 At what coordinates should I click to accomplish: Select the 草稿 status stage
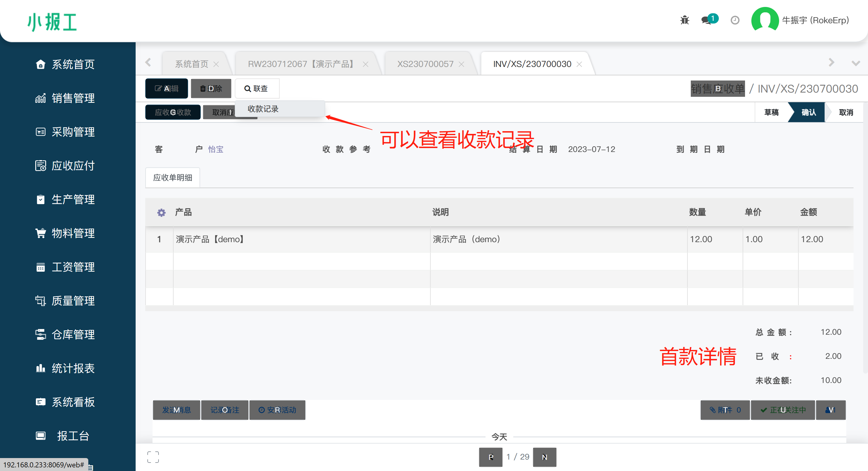pyautogui.click(x=771, y=112)
